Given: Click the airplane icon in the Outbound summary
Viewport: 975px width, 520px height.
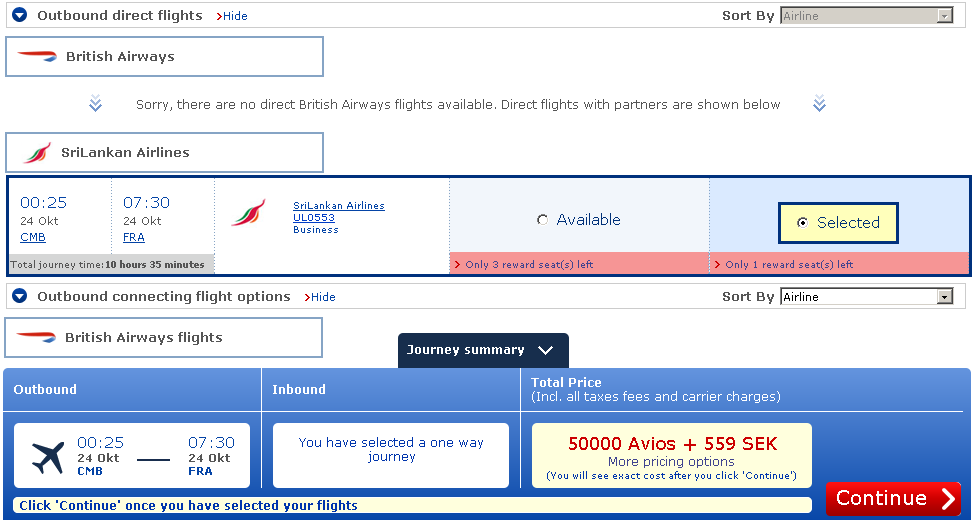Looking at the screenshot, I should pos(48,458).
